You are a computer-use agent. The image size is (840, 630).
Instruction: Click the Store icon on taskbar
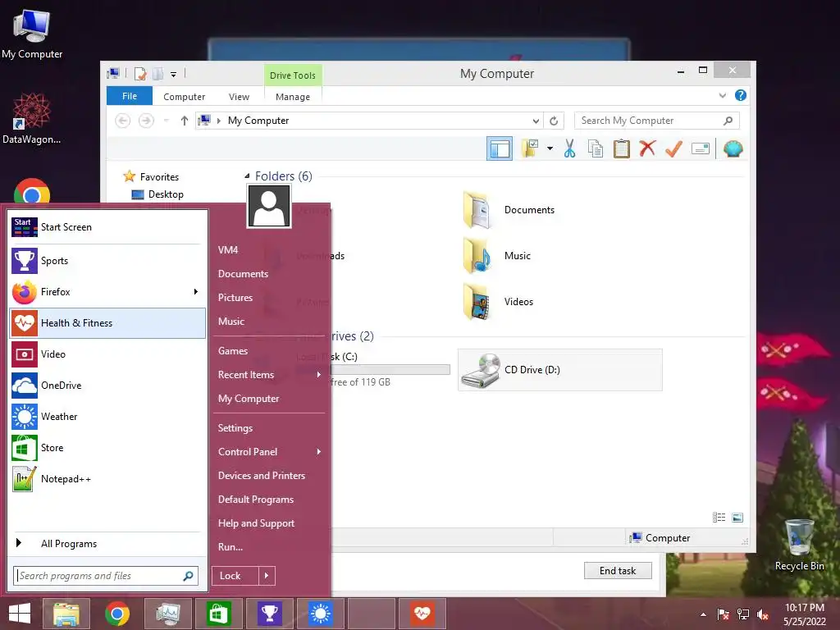(x=218, y=614)
